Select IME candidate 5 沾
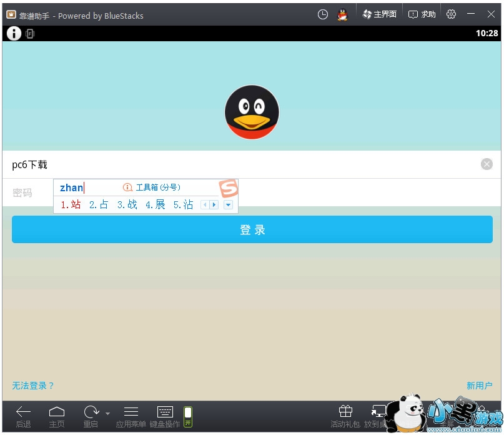The image size is (504, 435). point(183,204)
